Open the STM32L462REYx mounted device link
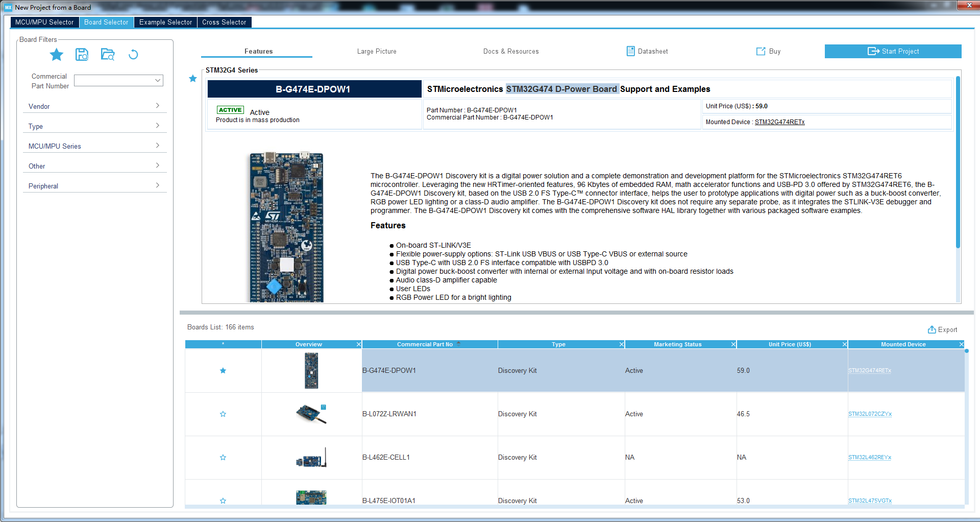980x522 pixels. (x=869, y=457)
